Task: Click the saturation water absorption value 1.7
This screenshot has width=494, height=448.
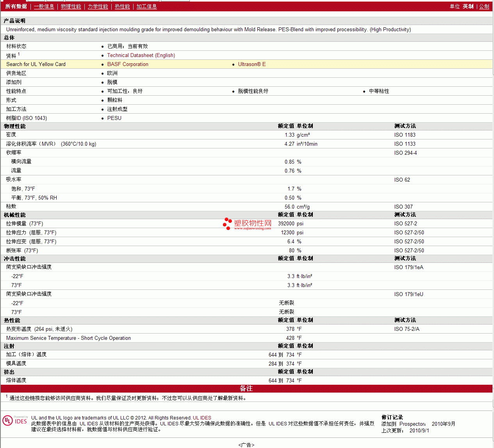Action: 291,189
